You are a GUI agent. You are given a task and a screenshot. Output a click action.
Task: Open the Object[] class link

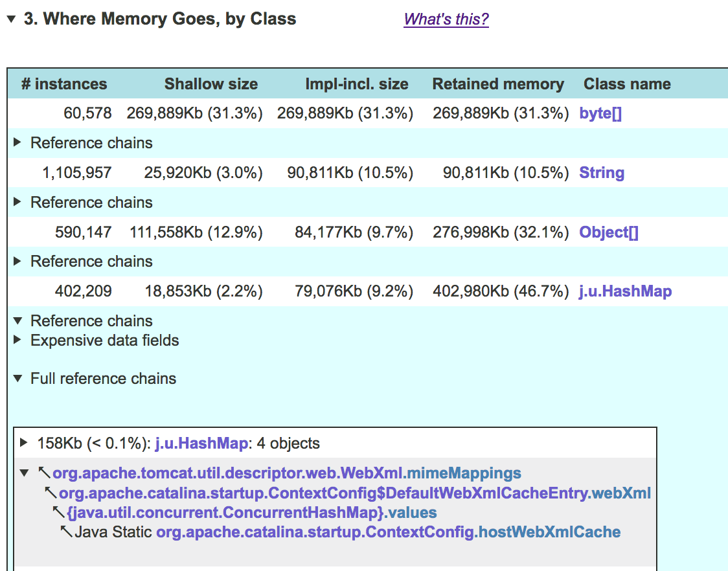tap(608, 232)
